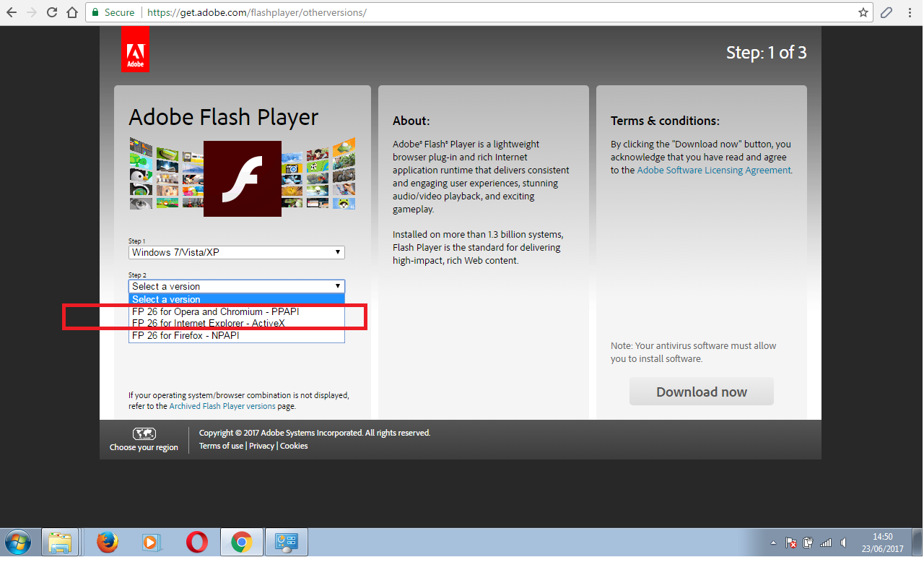Click the Download now button
924x578 pixels.
(702, 392)
